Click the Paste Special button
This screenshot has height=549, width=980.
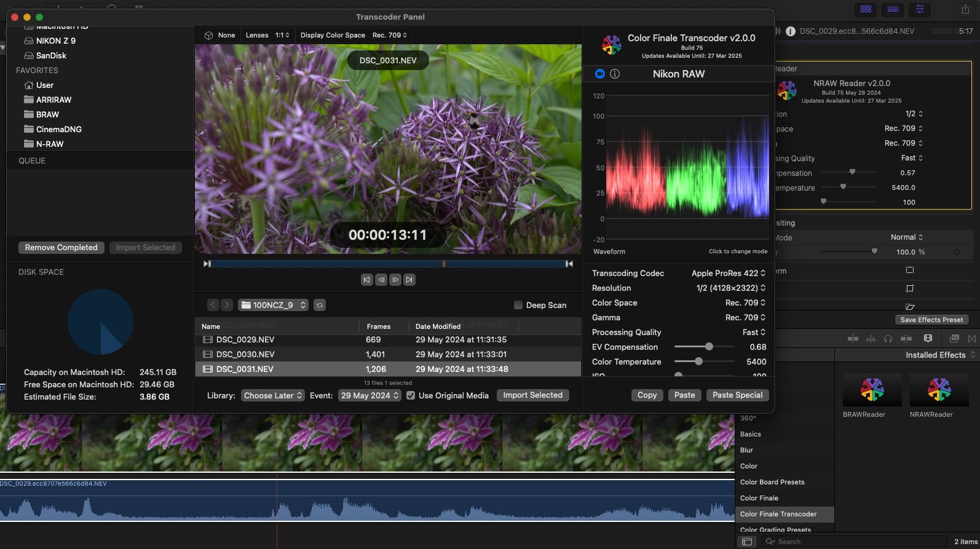click(737, 395)
